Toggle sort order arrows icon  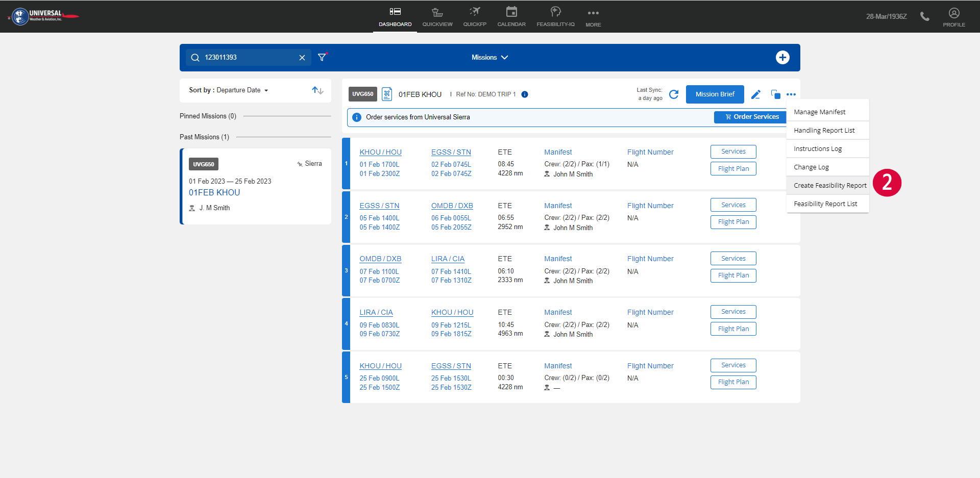[x=318, y=90]
